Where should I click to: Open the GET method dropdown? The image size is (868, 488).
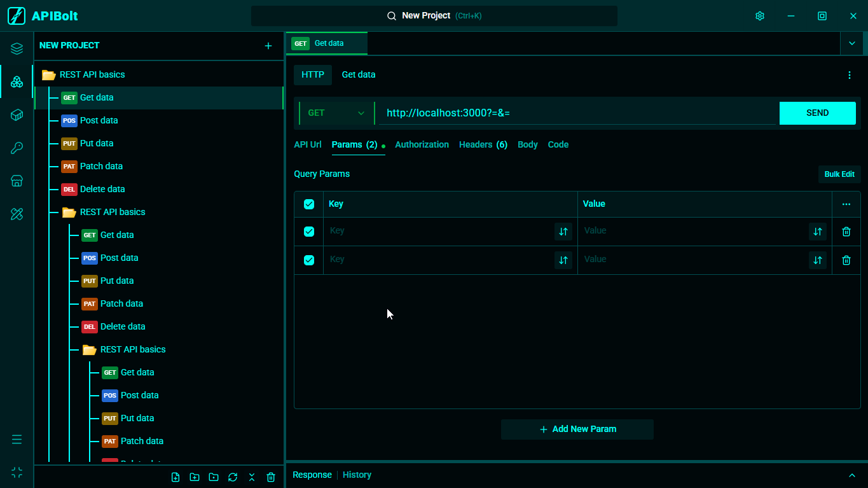[336, 113]
